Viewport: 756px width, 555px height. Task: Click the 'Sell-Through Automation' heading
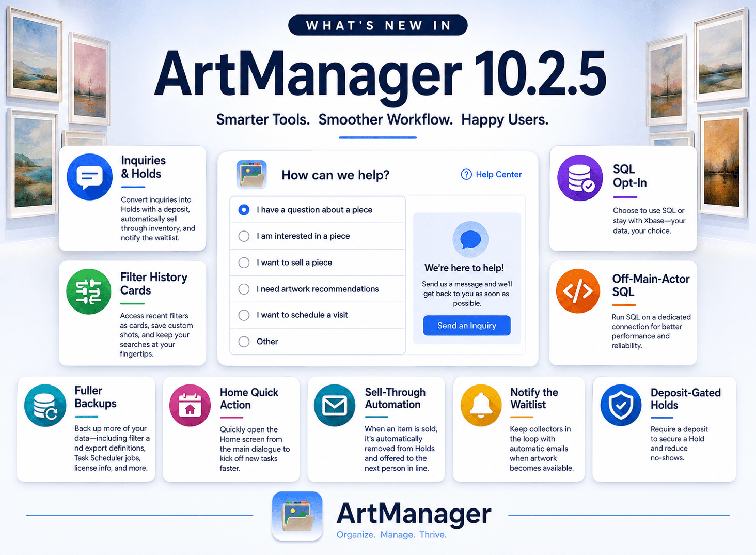click(395, 398)
